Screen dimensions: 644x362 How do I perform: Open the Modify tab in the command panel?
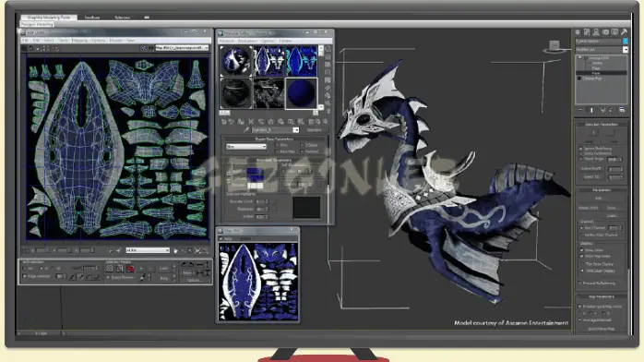pos(587,32)
